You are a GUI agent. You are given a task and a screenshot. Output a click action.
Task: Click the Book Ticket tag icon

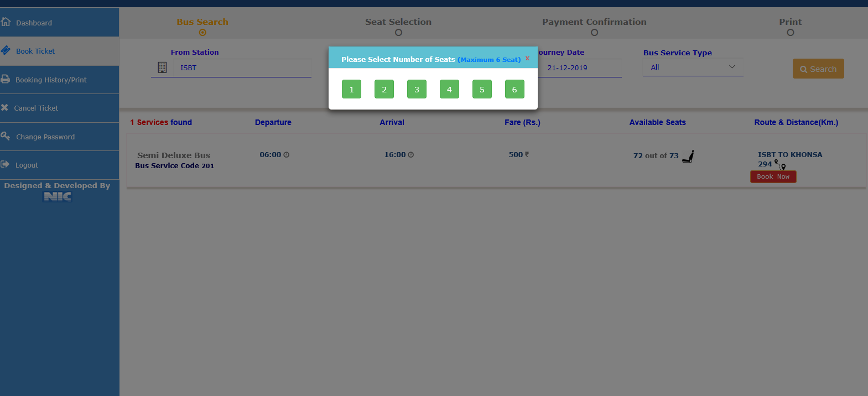(6, 50)
